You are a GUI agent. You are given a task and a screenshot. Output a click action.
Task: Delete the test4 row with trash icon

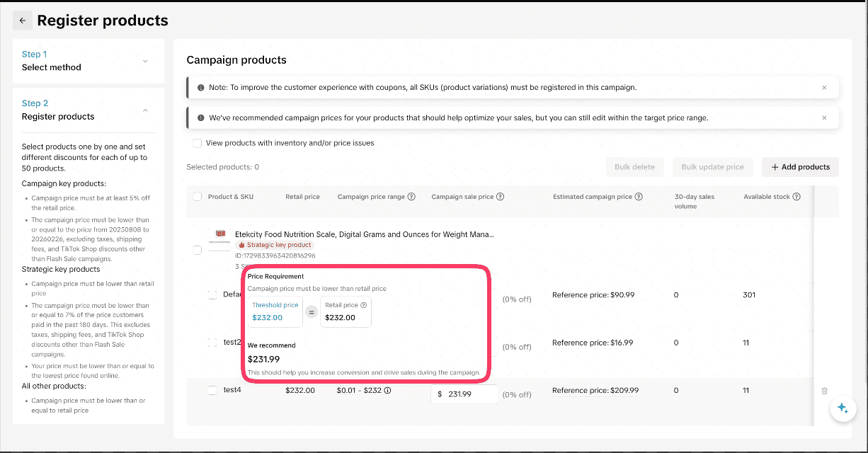(824, 391)
